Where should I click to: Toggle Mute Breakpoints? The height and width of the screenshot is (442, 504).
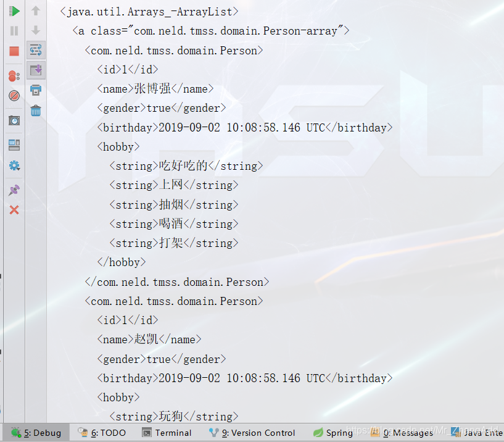pyautogui.click(x=14, y=96)
